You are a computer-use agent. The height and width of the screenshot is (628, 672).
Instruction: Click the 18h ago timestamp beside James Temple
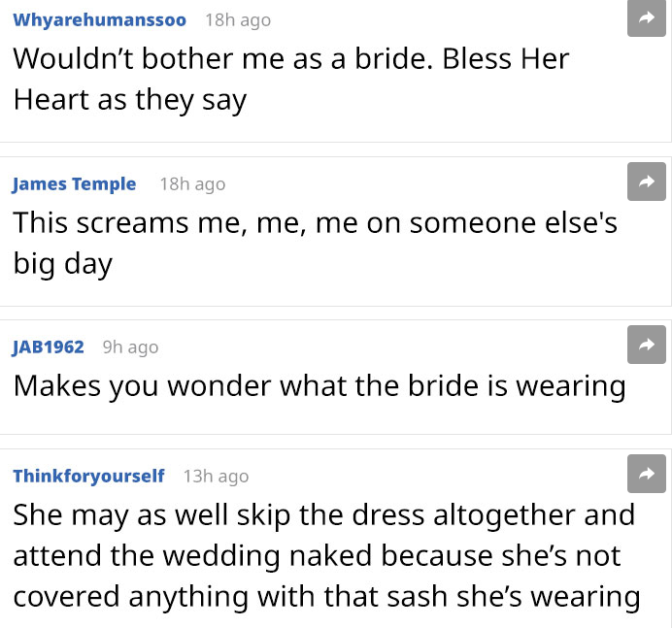(x=192, y=183)
